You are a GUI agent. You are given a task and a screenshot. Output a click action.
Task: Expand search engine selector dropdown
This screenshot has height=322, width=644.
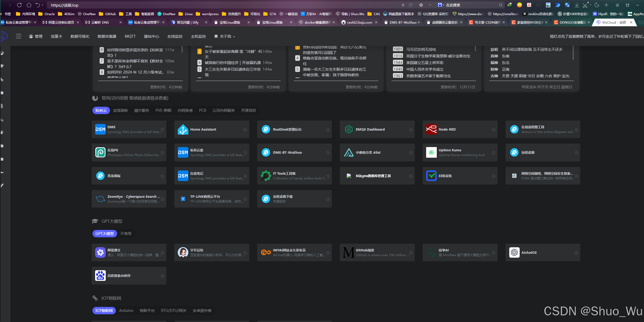441,5
